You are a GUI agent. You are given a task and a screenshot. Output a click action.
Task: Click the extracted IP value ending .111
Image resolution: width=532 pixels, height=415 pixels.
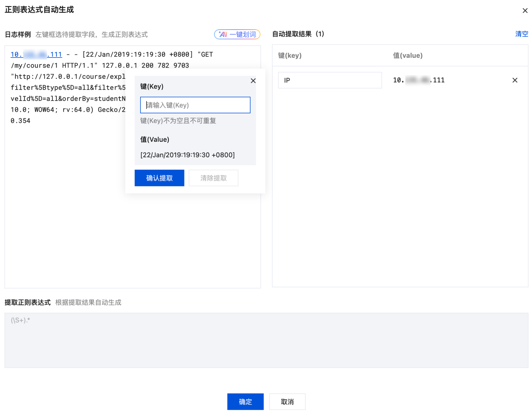click(419, 80)
